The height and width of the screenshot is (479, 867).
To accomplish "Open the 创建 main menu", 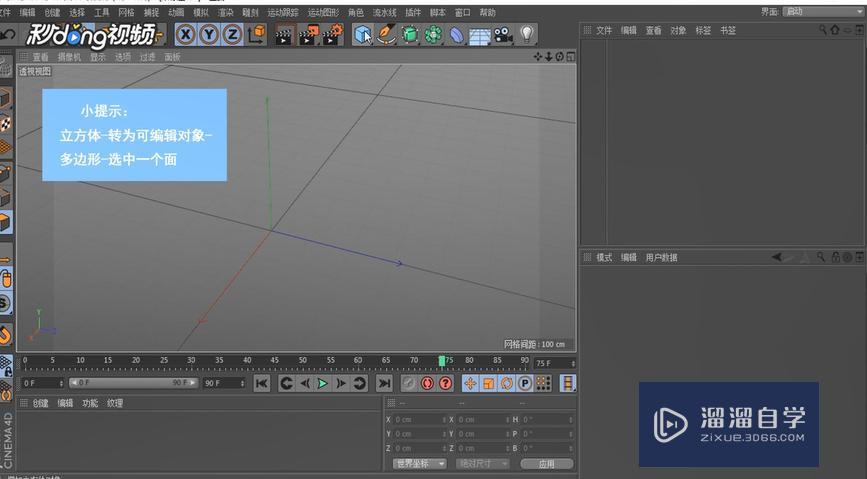I will click(x=52, y=12).
